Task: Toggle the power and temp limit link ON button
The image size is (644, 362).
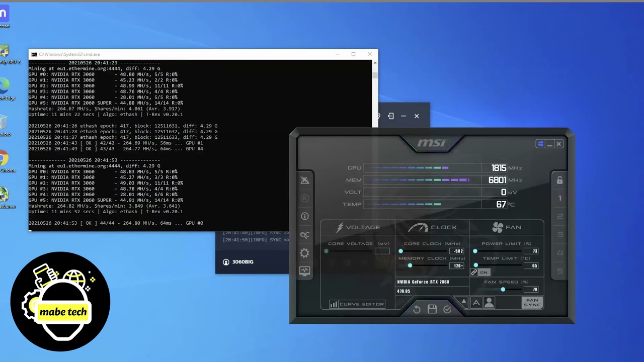Action: pos(480,273)
